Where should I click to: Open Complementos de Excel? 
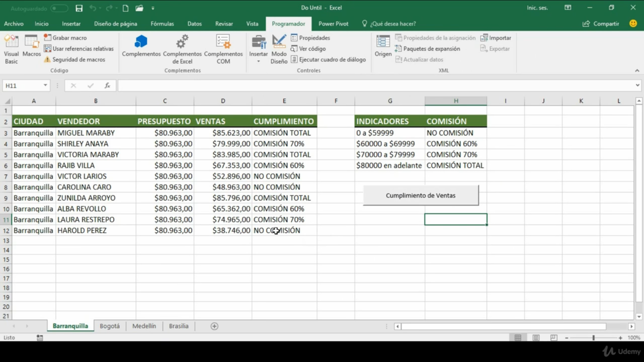(182, 50)
